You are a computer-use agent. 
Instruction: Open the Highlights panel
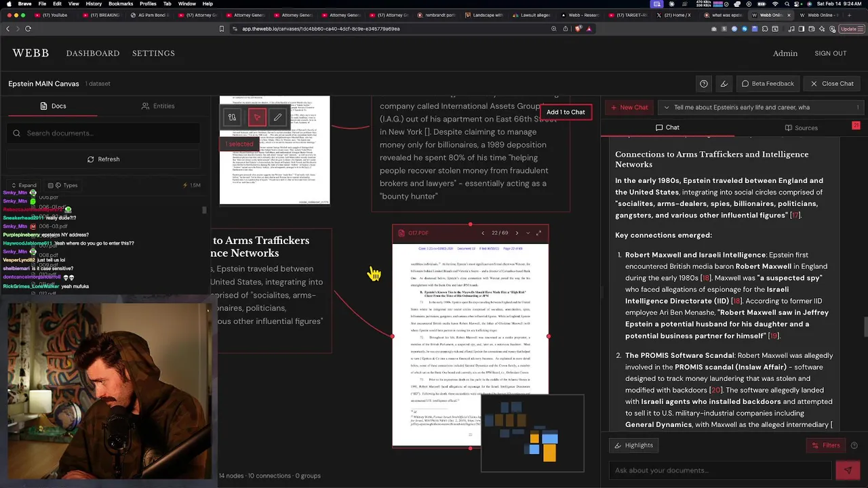coord(634,445)
